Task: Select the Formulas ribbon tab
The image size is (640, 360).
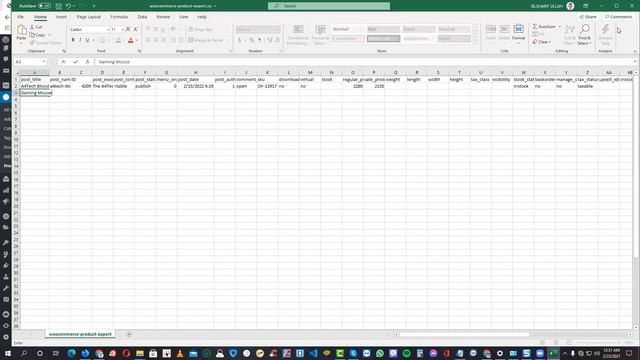Action: (119, 17)
